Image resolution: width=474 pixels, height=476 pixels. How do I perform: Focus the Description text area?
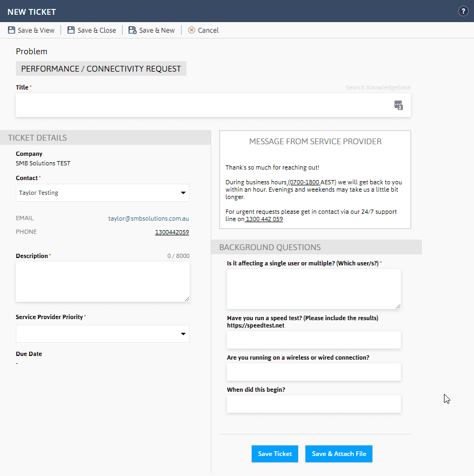pyautogui.click(x=103, y=282)
